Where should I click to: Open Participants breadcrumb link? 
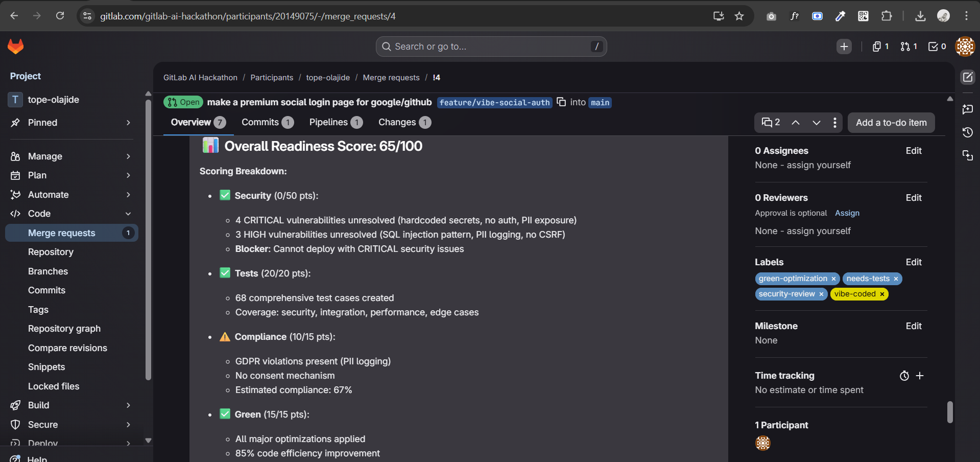click(272, 78)
